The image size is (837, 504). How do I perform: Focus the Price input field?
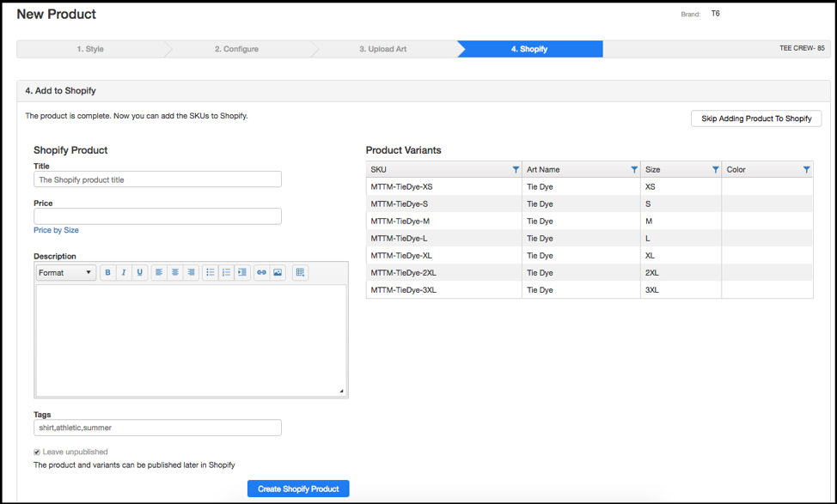[x=157, y=216]
